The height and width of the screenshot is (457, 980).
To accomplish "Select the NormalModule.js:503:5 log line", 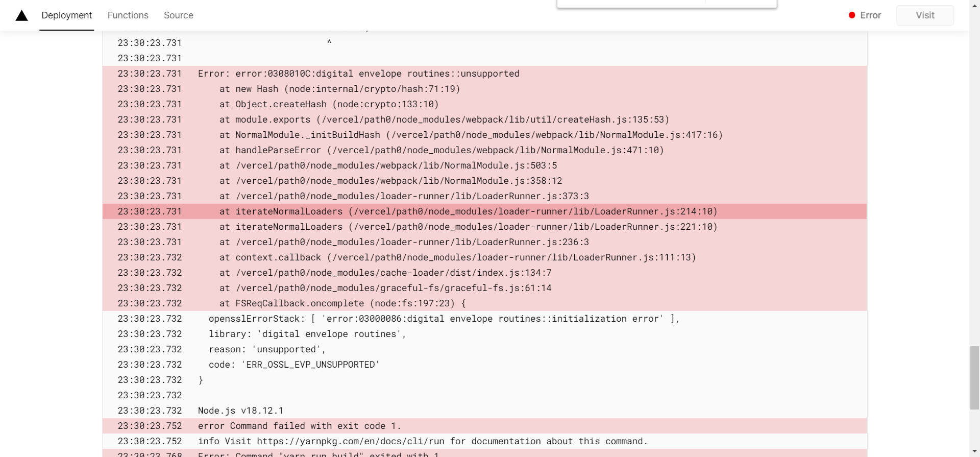I will click(484, 165).
